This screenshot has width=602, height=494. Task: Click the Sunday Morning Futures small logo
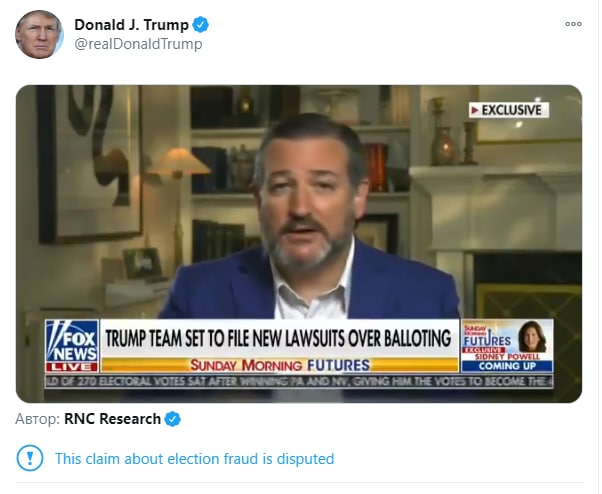pyautogui.click(x=488, y=337)
